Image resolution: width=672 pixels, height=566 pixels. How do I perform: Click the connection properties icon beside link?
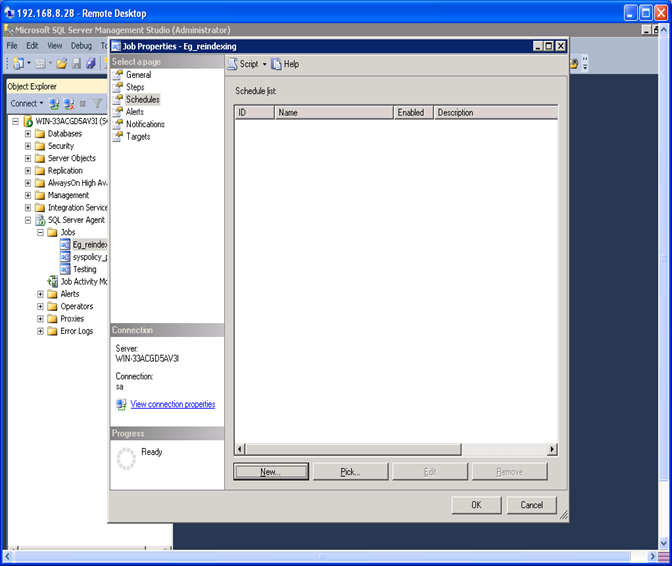[x=121, y=404]
